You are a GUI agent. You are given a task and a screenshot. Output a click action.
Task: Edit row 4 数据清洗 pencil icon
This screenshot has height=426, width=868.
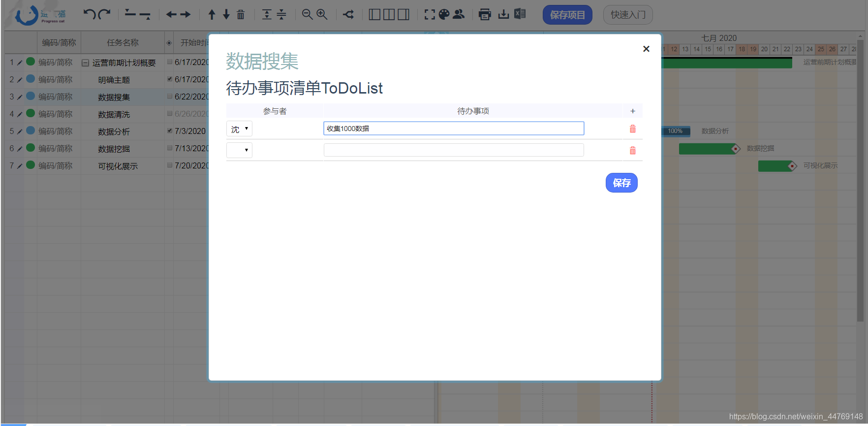point(20,114)
